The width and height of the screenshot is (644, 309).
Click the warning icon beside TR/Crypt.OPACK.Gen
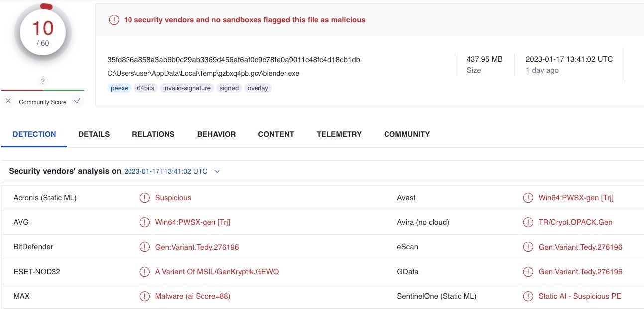click(528, 222)
